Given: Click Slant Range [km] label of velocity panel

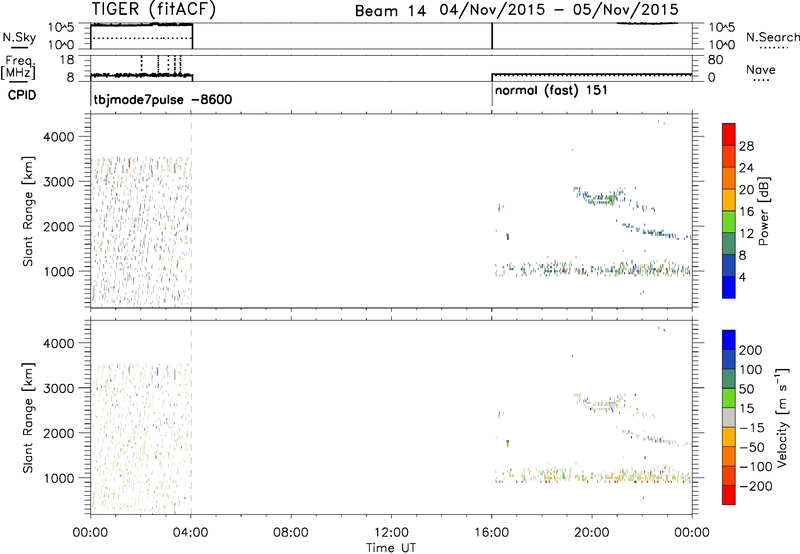Looking at the screenshot, I should click(x=28, y=417).
